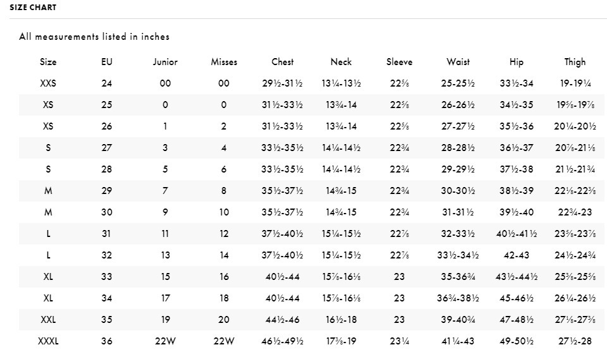Select EU size 24 cell
This screenshot has width=607, height=364.
click(107, 83)
